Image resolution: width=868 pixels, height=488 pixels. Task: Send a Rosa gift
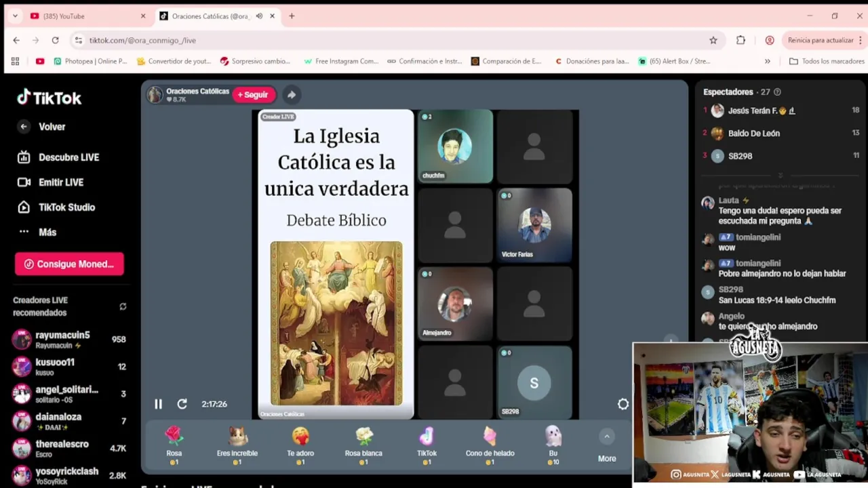point(174,445)
